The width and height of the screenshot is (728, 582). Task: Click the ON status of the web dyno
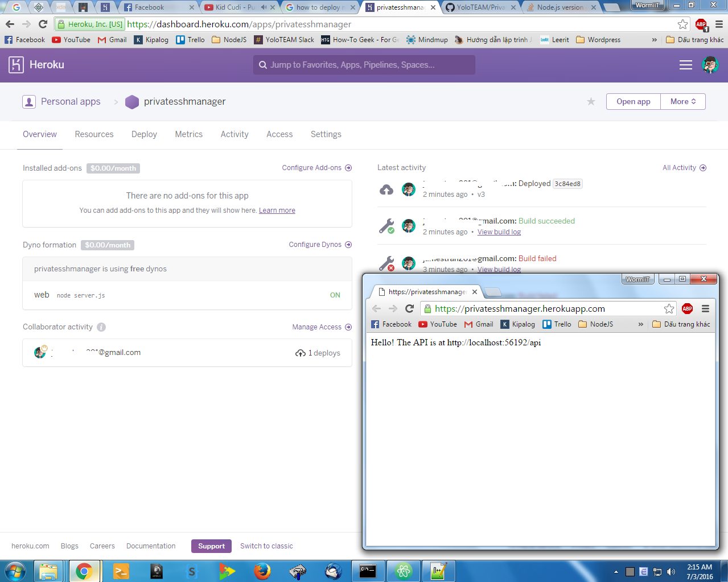335,295
